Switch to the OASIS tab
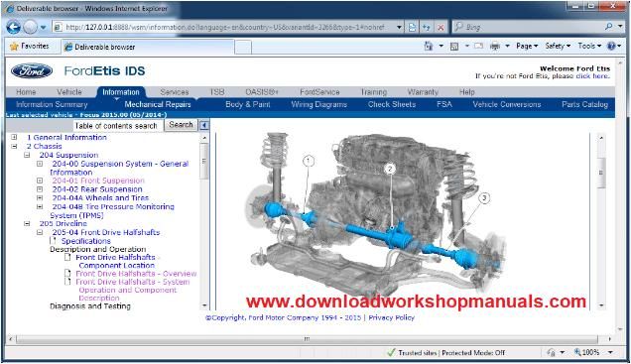Image resolution: width=631 pixels, height=364 pixels. (262, 91)
